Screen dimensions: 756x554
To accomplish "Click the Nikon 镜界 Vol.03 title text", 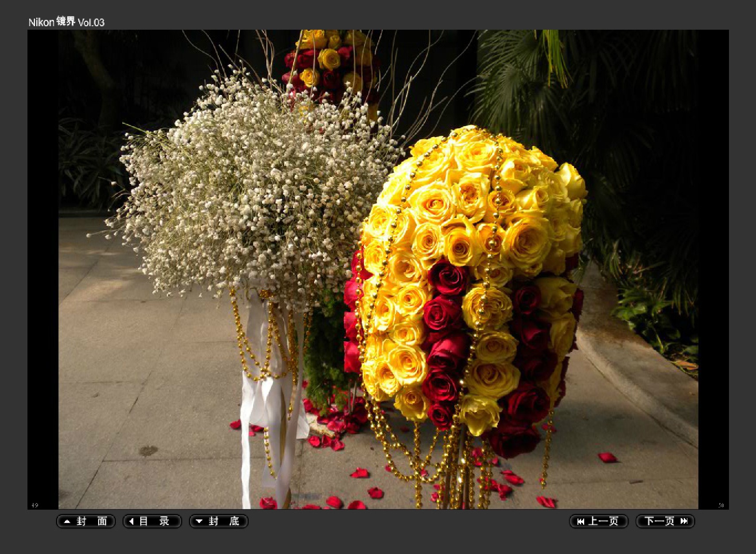I will pyautogui.click(x=66, y=22).
